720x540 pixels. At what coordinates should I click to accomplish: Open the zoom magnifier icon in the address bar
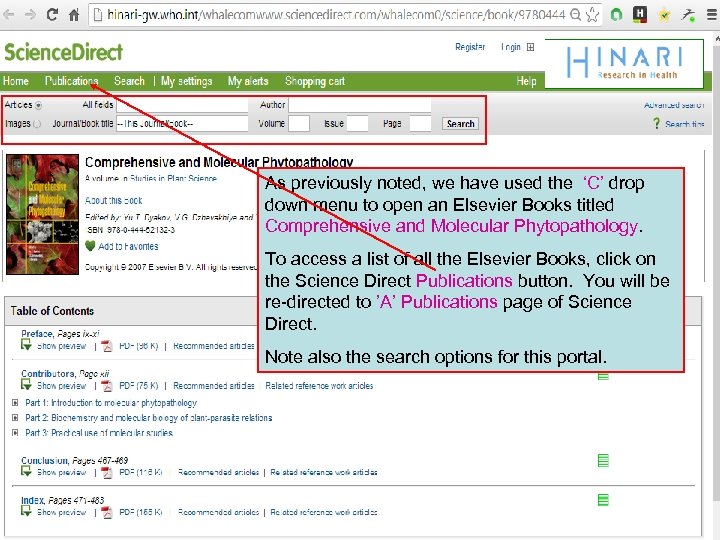pyautogui.click(x=575, y=15)
